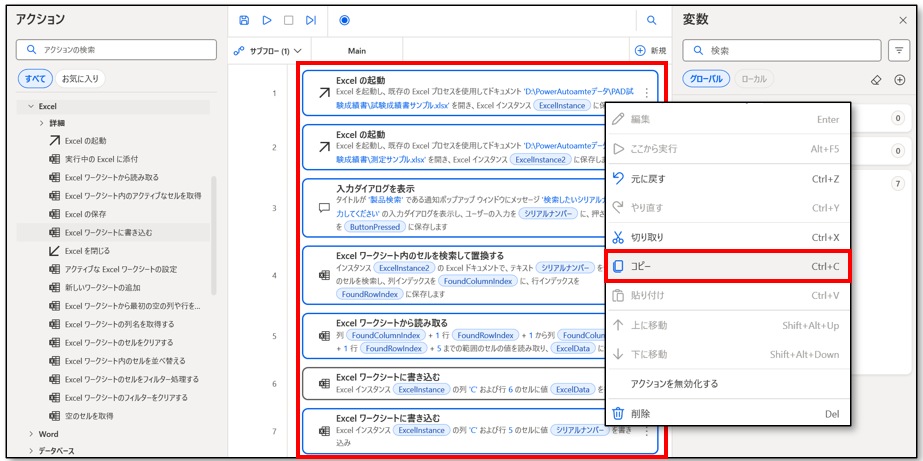Select the グローバル variables pill
The width and height of the screenshot is (923, 461).
pos(706,79)
